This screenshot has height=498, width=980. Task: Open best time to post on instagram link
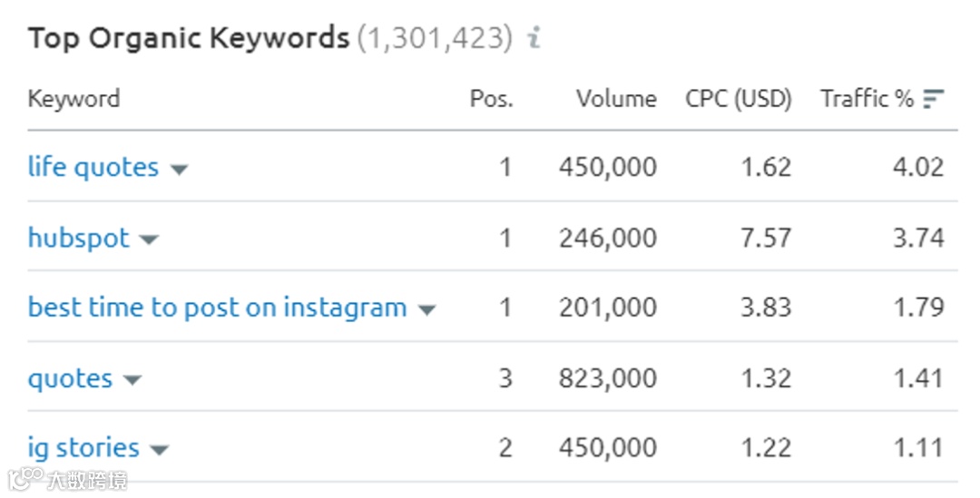pyautogui.click(x=218, y=308)
